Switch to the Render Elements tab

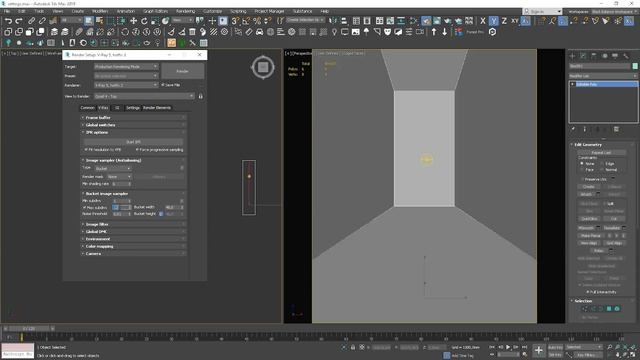[157, 108]
